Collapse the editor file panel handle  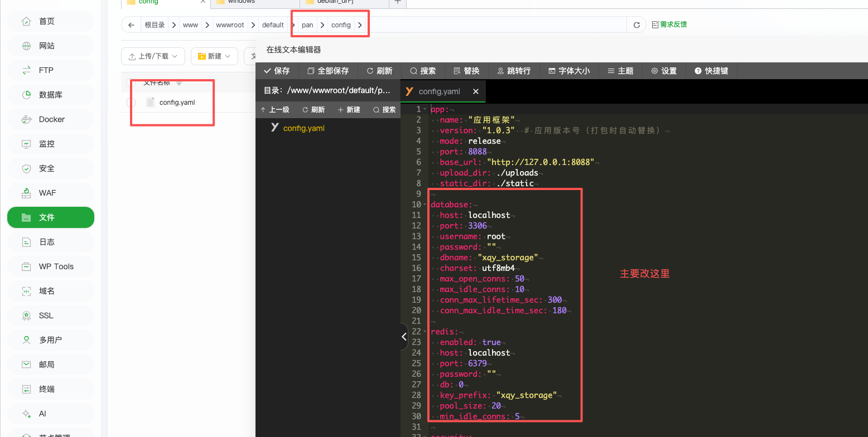tap(404, 337)
